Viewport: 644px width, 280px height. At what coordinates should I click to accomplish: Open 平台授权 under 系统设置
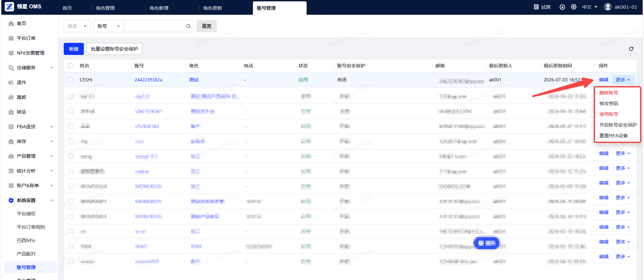26,214
